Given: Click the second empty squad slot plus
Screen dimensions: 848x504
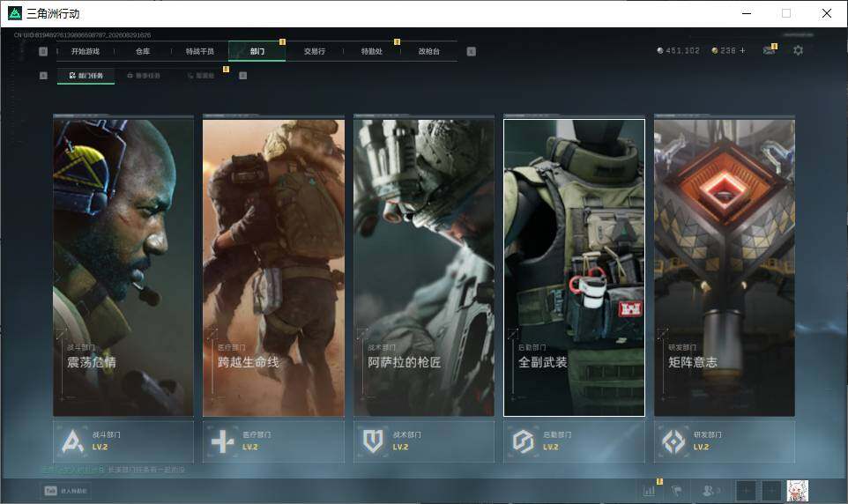Looking at the screenshot, I should click(x=771, y=491).
